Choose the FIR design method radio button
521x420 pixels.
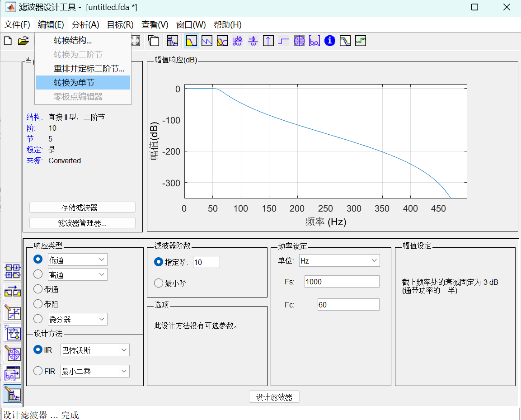[38, 371]
